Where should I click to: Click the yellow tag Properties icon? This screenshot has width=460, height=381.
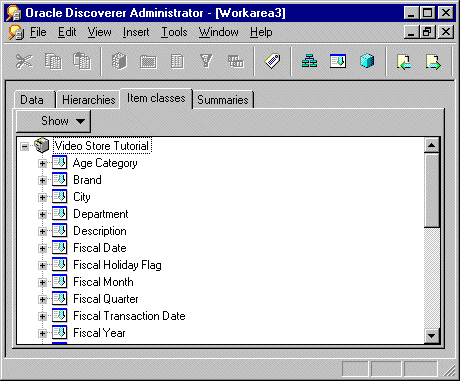pos(272,61)
